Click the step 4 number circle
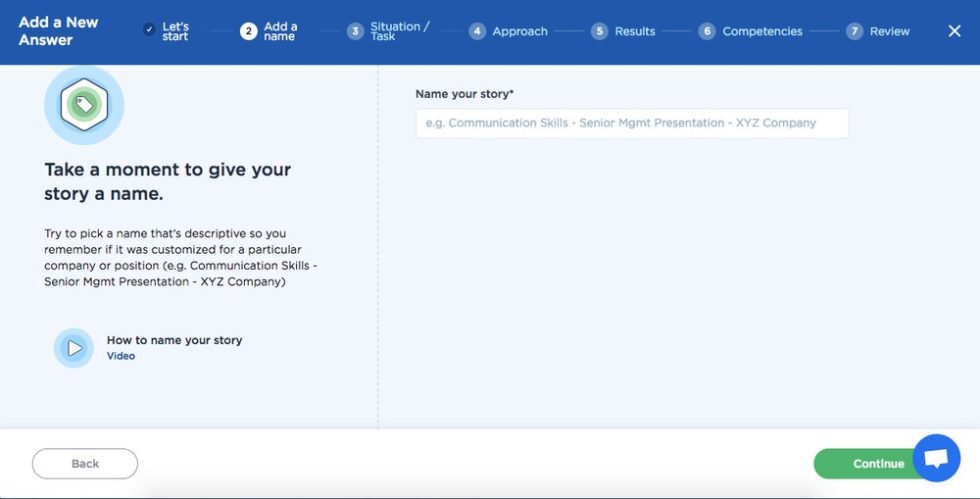The height and width of the screenshot is (499, 980). coord(477,31)
